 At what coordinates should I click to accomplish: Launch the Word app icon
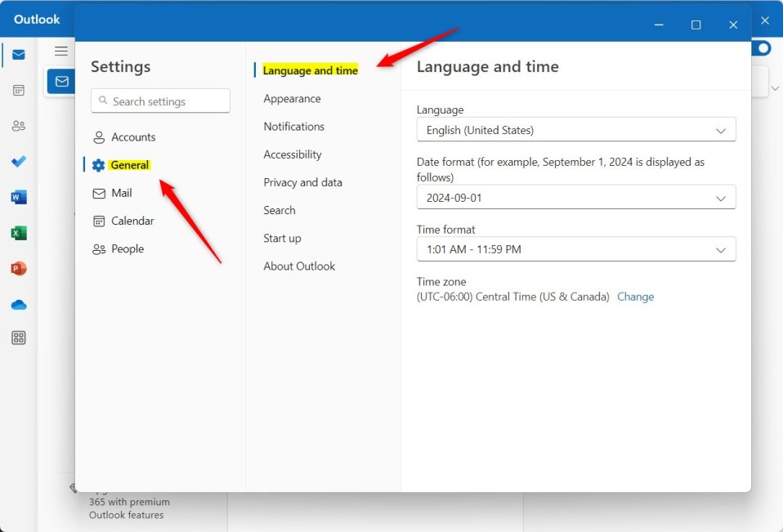click(x=19, y=197)
